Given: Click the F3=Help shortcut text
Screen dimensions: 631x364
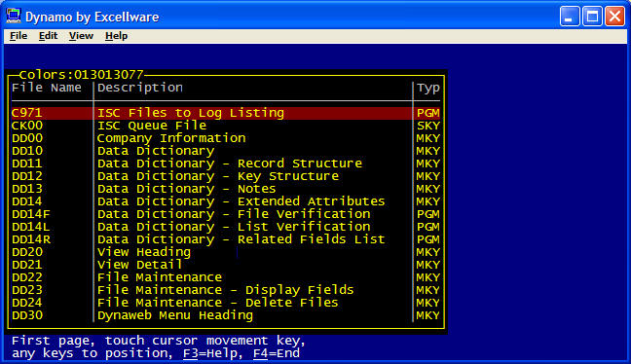Looking at the screenshot, I should pos(210,353).
